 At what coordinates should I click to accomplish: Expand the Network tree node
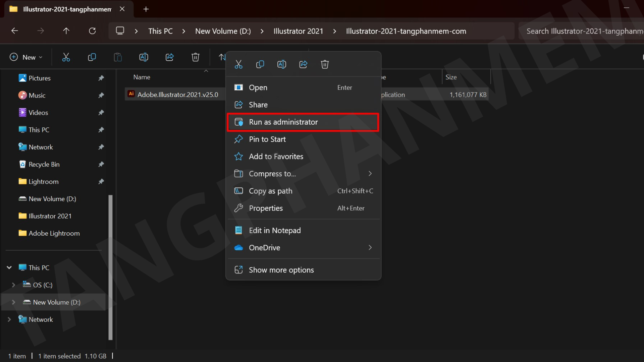9,319
